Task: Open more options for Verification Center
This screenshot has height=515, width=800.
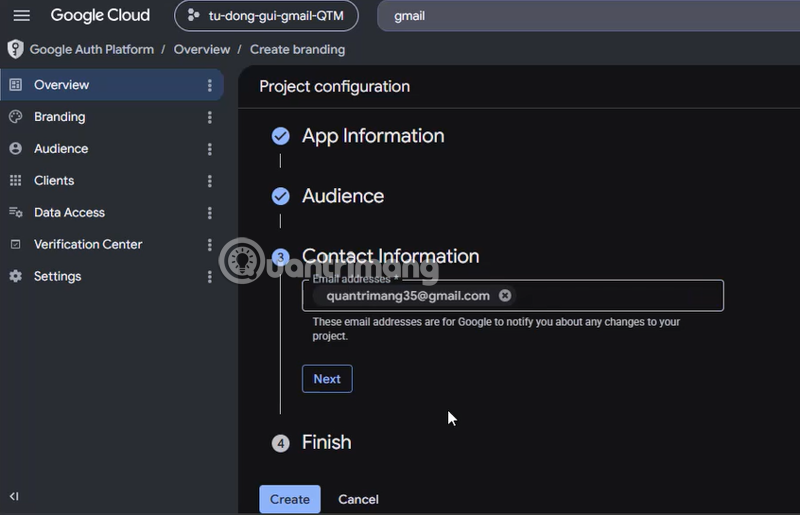Action: [x=210, y=245]
